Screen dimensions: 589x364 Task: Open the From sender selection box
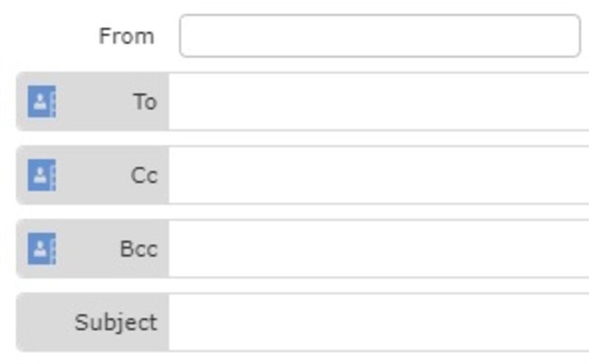pyautogui.click(x=380, y=36)
